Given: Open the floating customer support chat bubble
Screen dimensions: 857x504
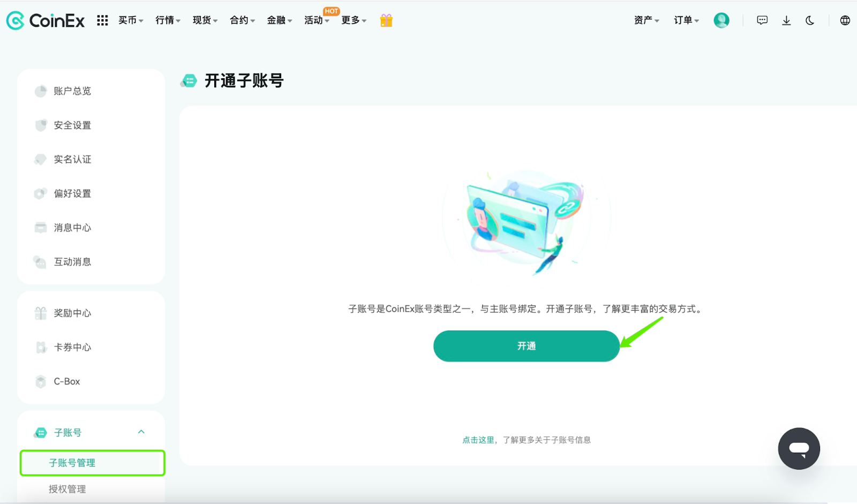Looking at the screenshot, I should [799, 448].
